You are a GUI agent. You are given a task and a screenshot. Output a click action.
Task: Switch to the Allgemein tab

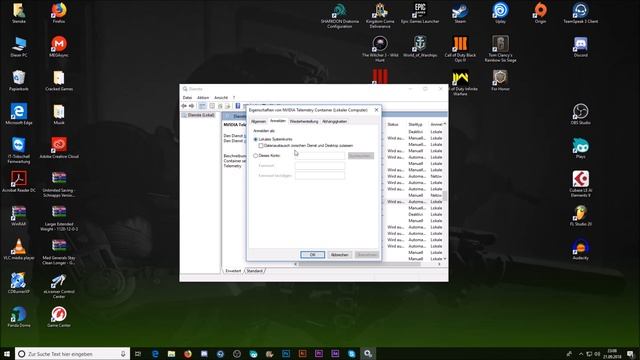(258, 122)
